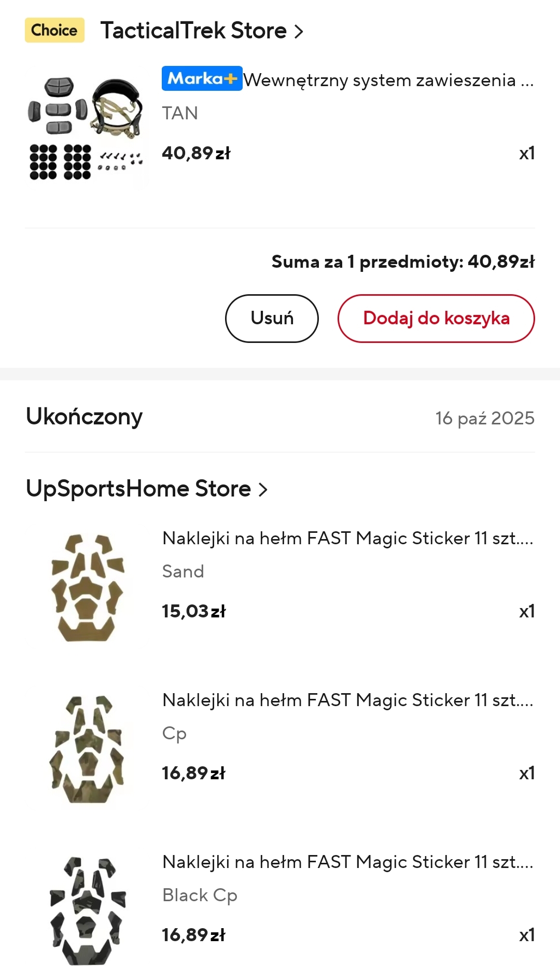
Task: Open Black Cp sticker thumbnail
Action: tap(87, 911)
